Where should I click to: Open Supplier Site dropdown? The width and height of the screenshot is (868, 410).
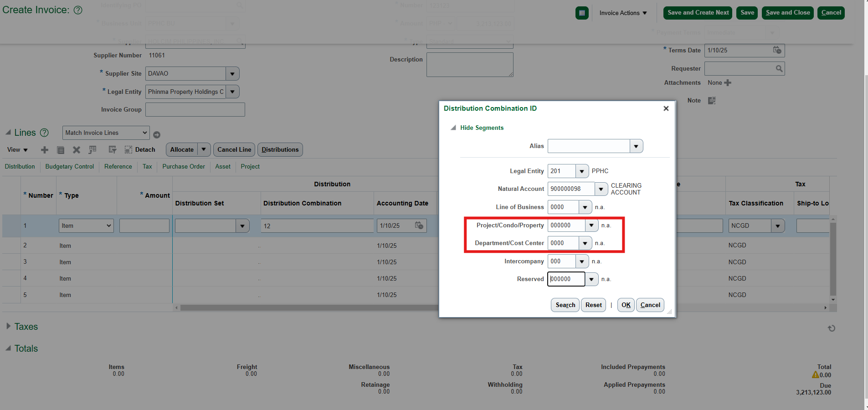(232, 74)
